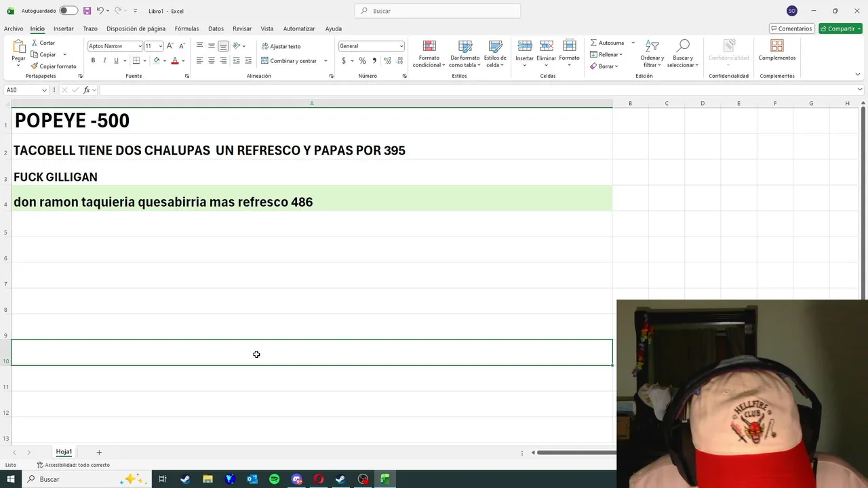
Task: Apply the red font color A
Action: (x=175, y=60)
